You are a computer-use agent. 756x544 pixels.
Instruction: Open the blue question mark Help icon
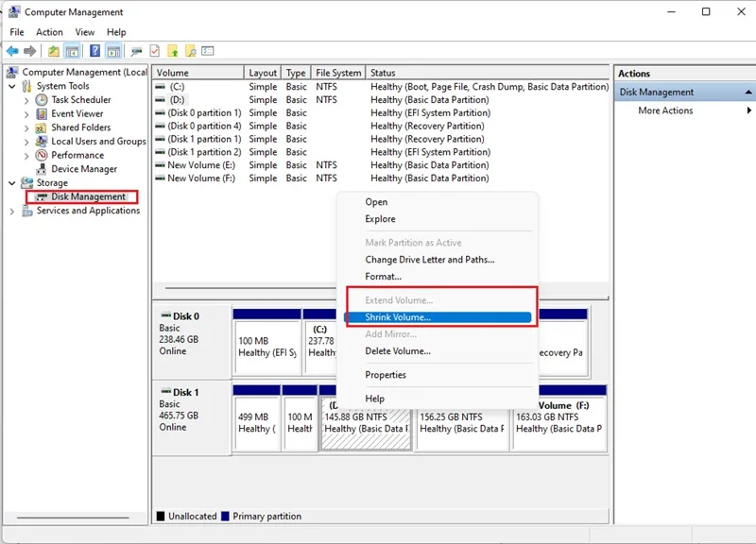point(95,51)
